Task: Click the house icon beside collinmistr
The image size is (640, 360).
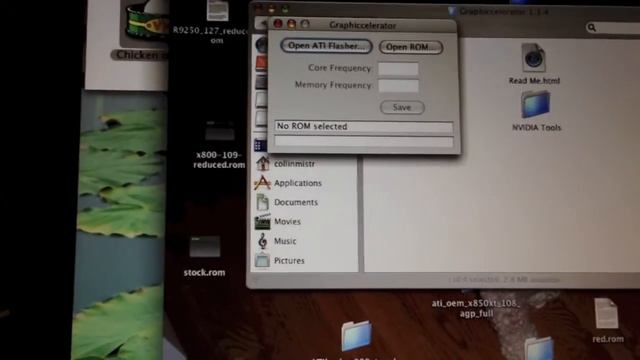Action: click(262, 163)
